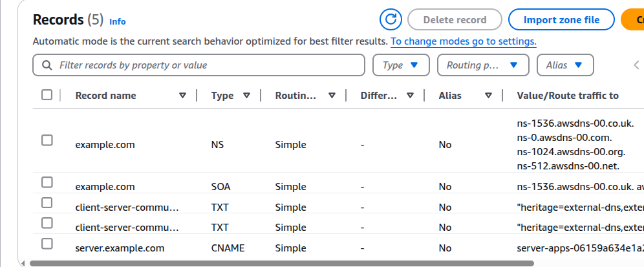Image resolution: width=644 pixels, height=267 pixels.
Task: Follow To change modes go to settings link
Action: click(464, 41)
